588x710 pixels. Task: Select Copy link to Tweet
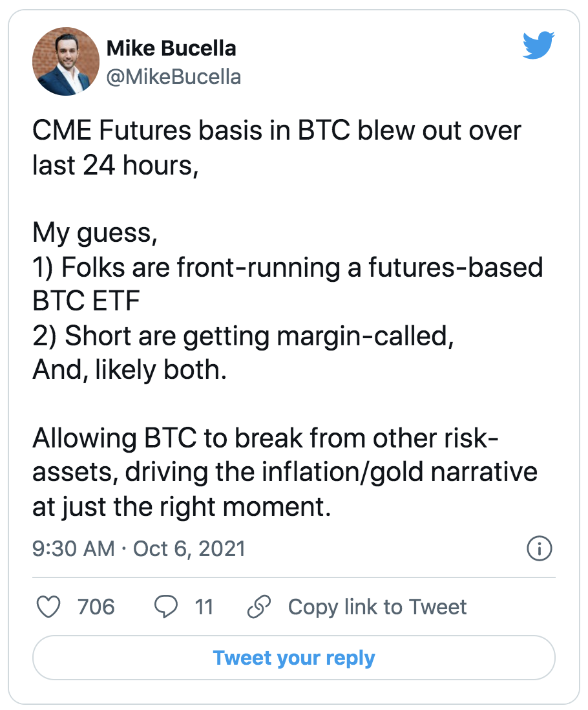(x=377, y=607)
